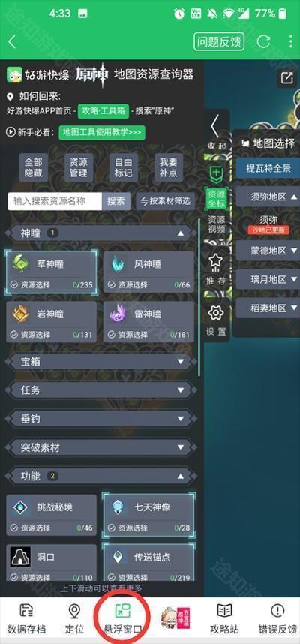The width and height of the screenshot is (300, 644).
Task: Toggle 草神瞳 resource selection
Action: 51,272
